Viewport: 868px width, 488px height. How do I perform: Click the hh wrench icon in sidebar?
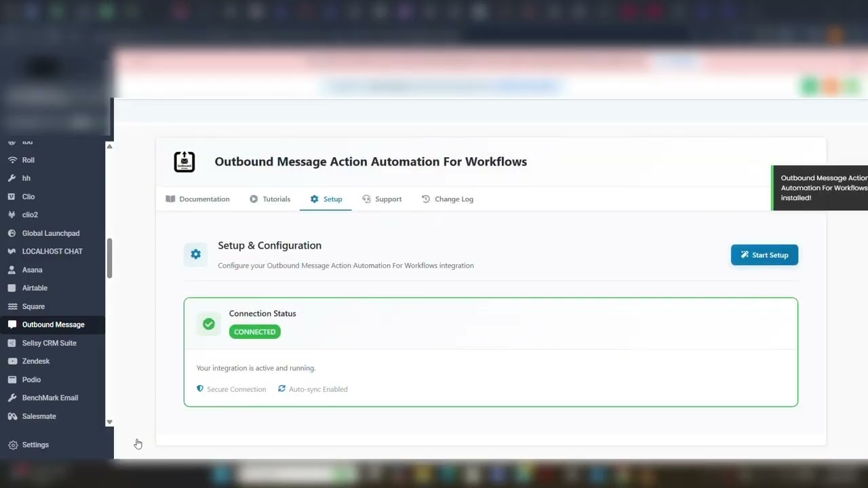click(12, 178)
